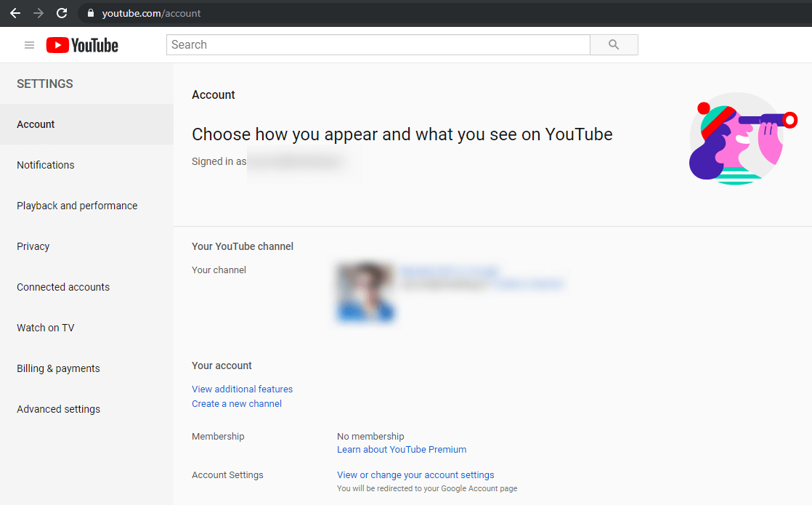
Task: Click the SETTINGS sidebar heading
Action: (45, 84)
